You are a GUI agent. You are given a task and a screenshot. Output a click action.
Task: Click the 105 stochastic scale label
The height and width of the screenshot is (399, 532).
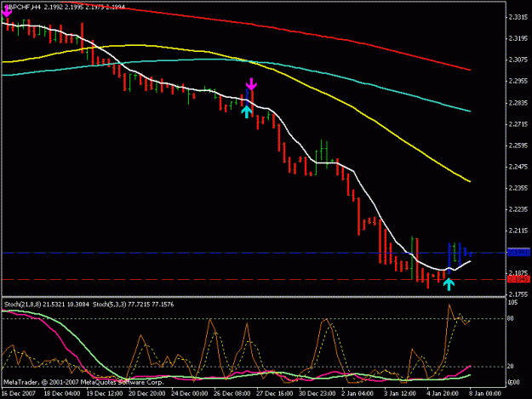pyautogui.click(x=513, y=302)
